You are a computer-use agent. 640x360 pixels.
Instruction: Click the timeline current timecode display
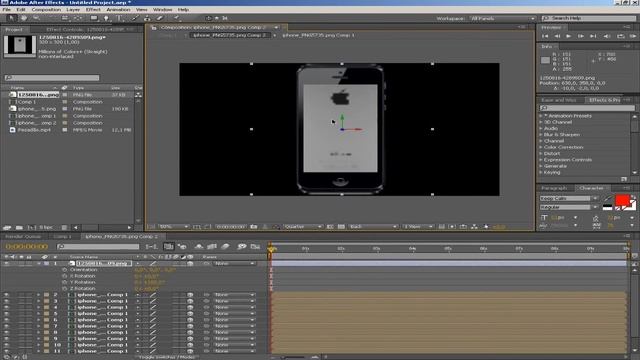pos(27,247)
